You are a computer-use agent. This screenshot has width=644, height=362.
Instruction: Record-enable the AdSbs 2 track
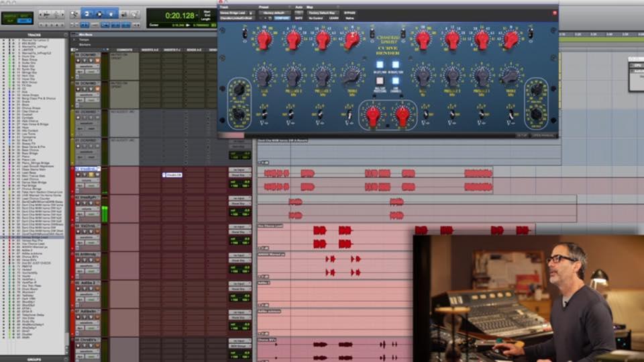[78, 289]
